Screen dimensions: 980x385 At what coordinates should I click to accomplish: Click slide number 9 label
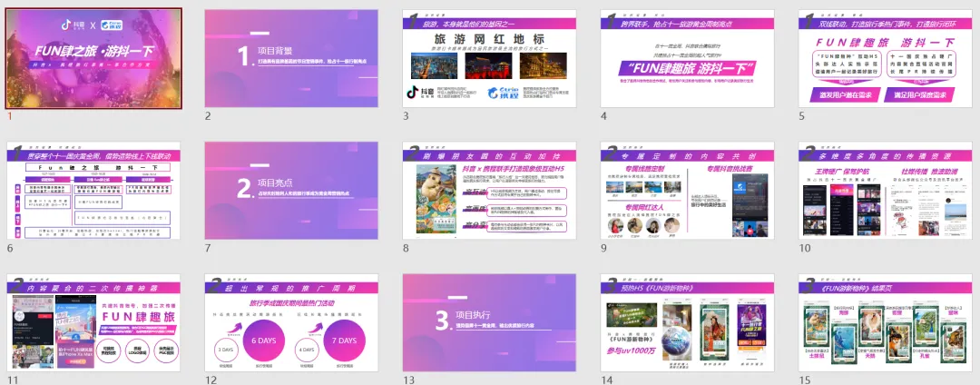603,248
